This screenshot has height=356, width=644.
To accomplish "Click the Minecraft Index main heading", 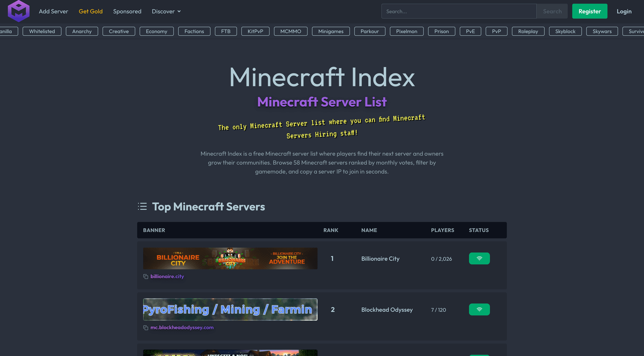I will pyautogui.click(x=322, y=77).
